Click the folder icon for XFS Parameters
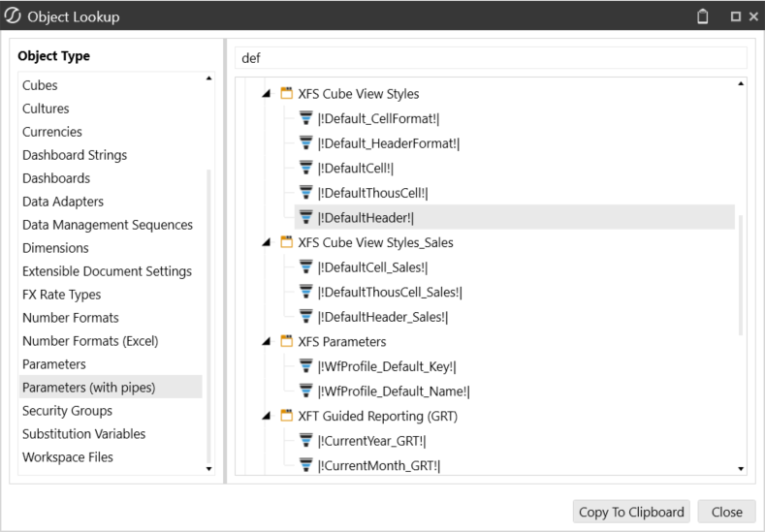 (x=286, y=341)
